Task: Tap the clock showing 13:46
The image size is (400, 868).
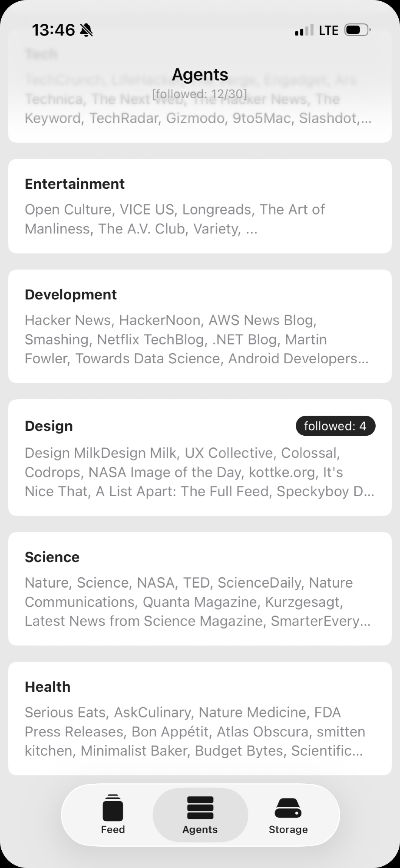Action: click(53, 30)
